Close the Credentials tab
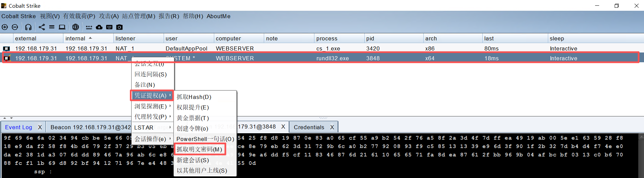Viewport: 644px width, 178px height. (x=332, y=127)
